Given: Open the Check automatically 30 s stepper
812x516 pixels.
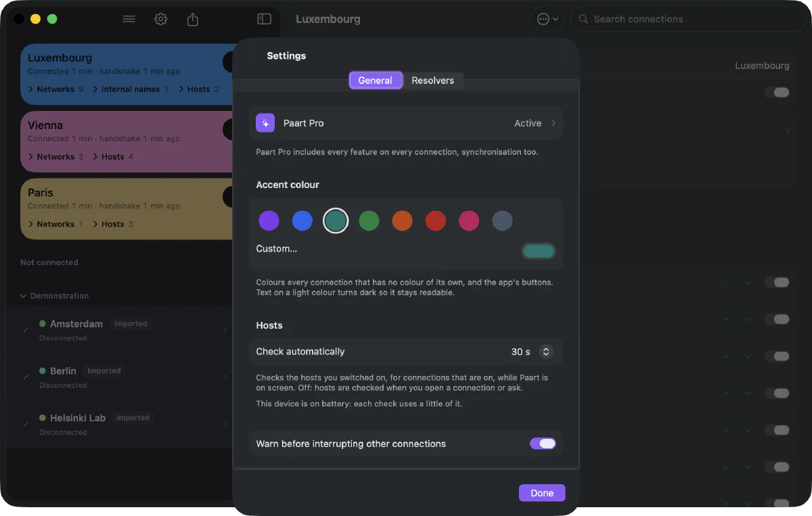Looking at the screenshot, I should 545,352.
